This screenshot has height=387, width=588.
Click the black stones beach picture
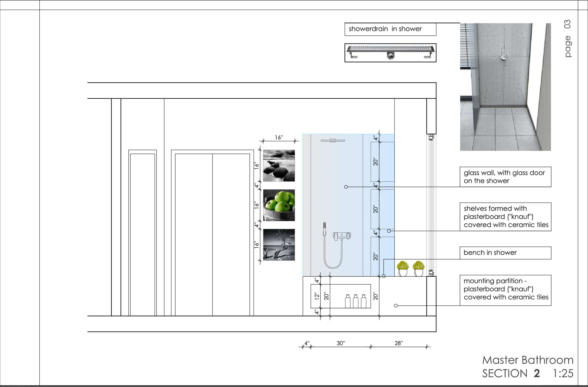[x=279, y=166]
